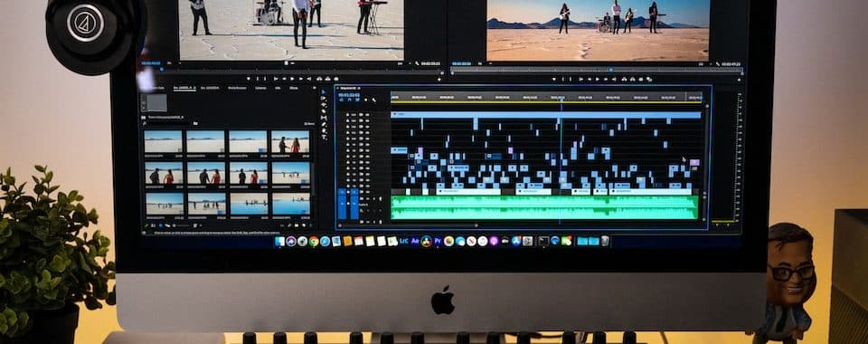Toggle eye visibility on the topmost video track

coord(368,115)
